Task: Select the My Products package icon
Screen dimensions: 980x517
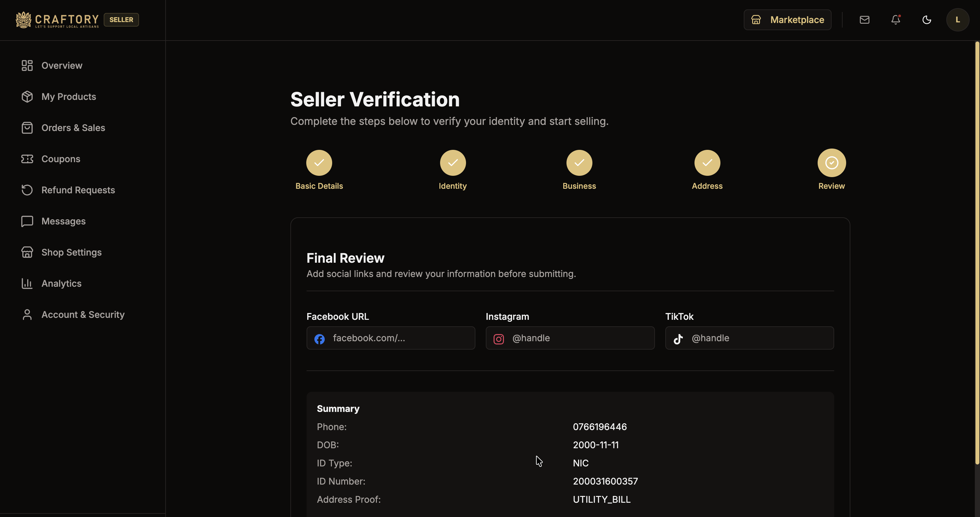Action: [27, 96]
